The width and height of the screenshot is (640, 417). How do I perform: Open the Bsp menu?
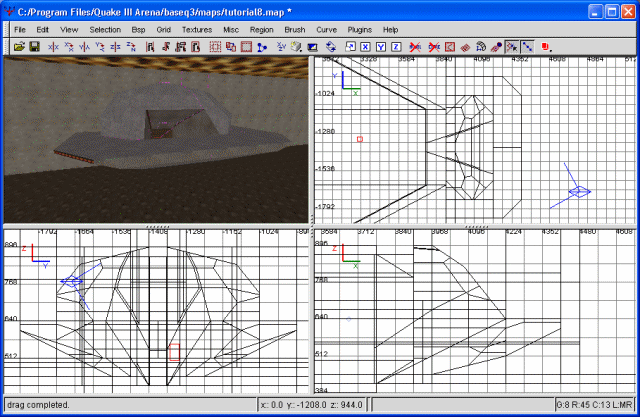pyautogui.click(x=138, y=30)
